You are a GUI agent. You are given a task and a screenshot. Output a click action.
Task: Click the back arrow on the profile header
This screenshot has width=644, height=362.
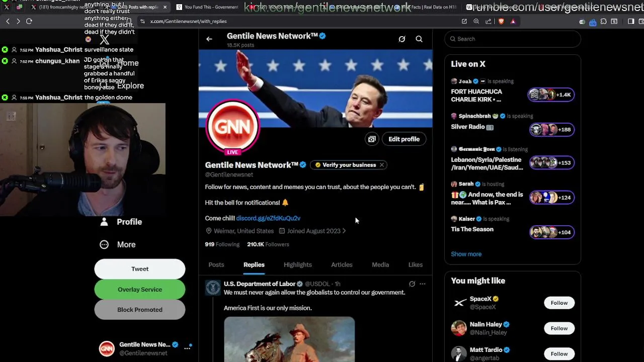tap(209, 39)
